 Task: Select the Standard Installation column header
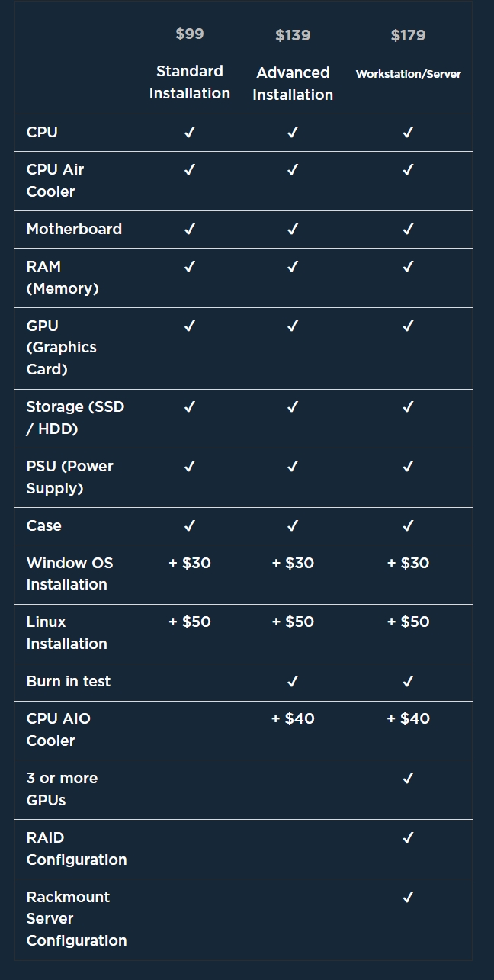[190, 82]
